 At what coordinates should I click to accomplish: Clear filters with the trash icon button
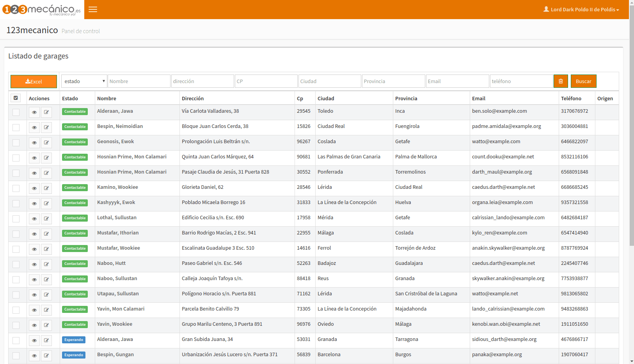pos(561,81)
